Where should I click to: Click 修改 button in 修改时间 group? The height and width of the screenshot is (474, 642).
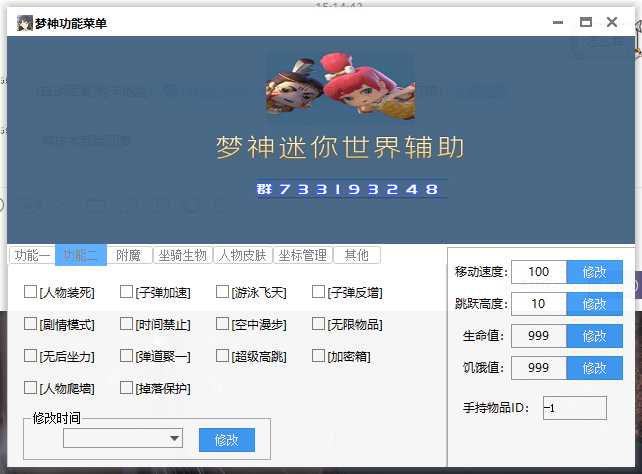pyautogui.click(x=227, y=440)
